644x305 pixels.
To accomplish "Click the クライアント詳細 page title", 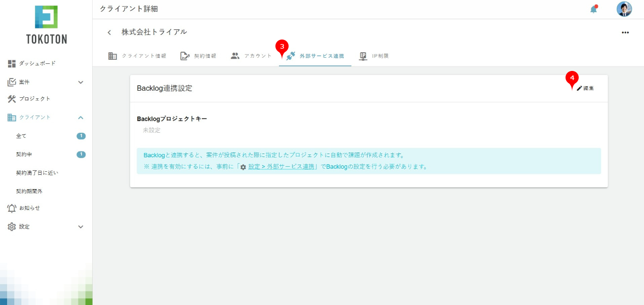I will pos(129,9).
